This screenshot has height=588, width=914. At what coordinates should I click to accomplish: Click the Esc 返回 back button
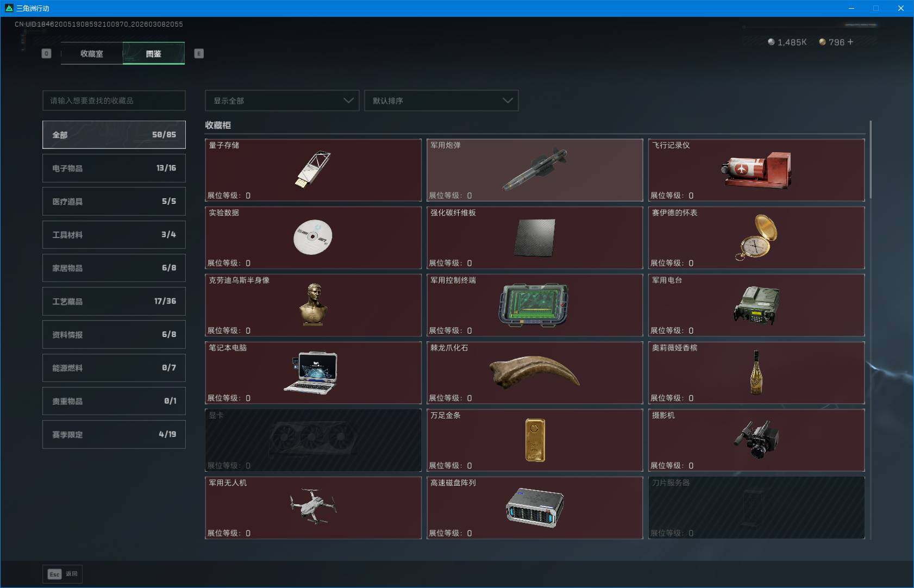62,574
